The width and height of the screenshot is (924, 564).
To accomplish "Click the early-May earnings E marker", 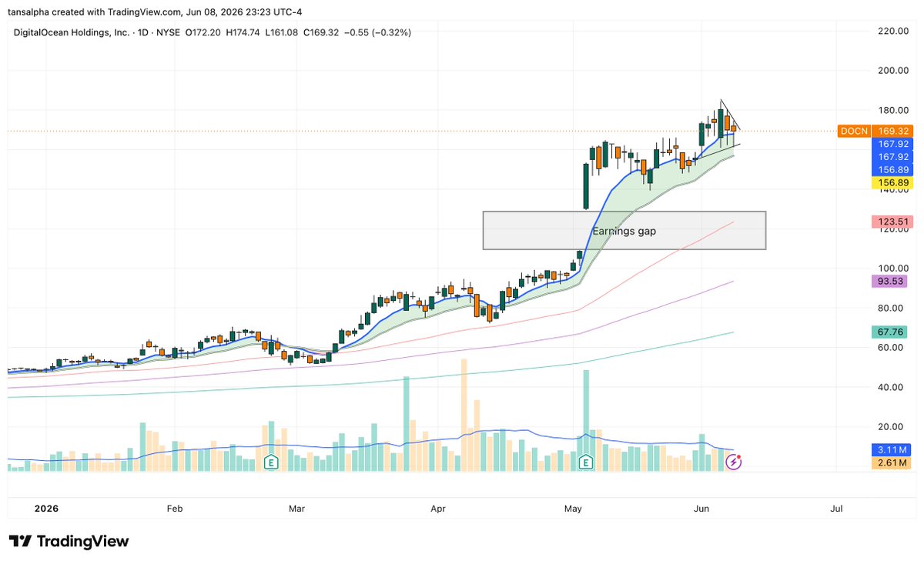I will pos(586,462).
